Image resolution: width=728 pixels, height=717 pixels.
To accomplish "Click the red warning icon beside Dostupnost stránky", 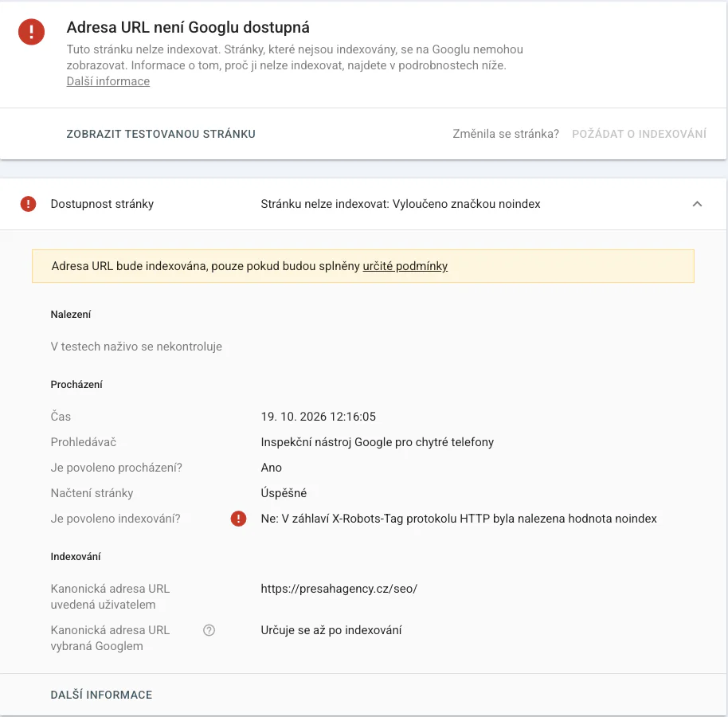I will point(29,204).
